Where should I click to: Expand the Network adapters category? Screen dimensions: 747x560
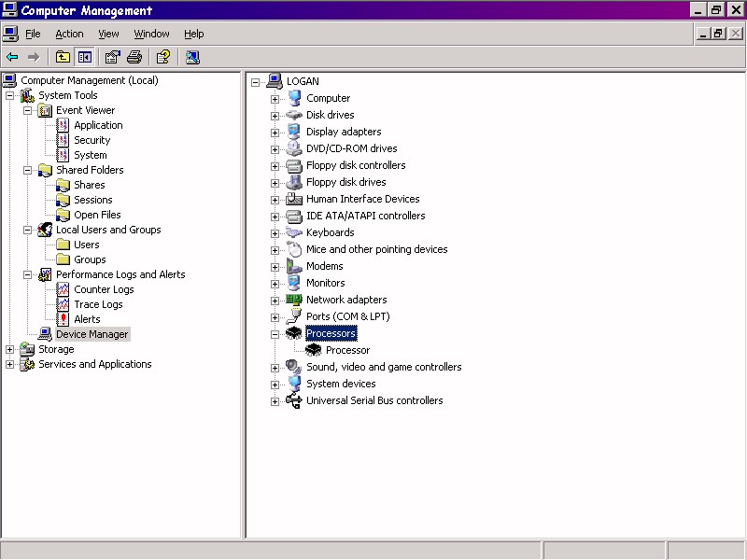275,301
